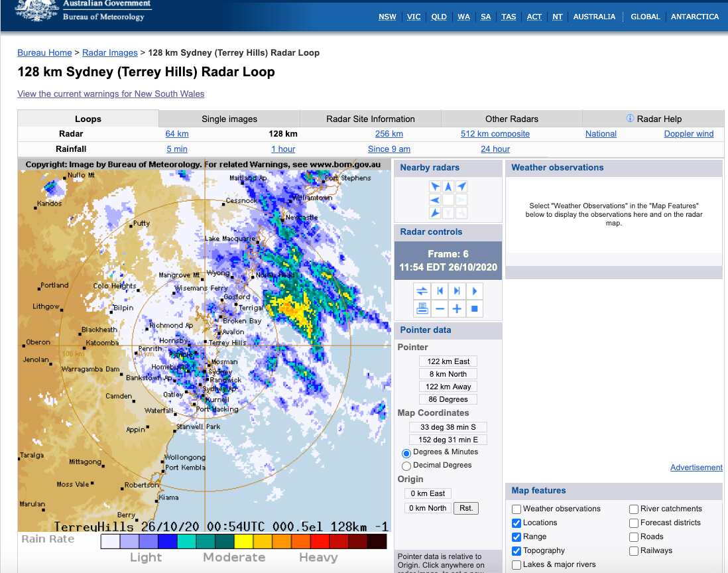Toggle loop direction with the double-arrow icon
The image size is (728, 573).
tap(422, 290)
